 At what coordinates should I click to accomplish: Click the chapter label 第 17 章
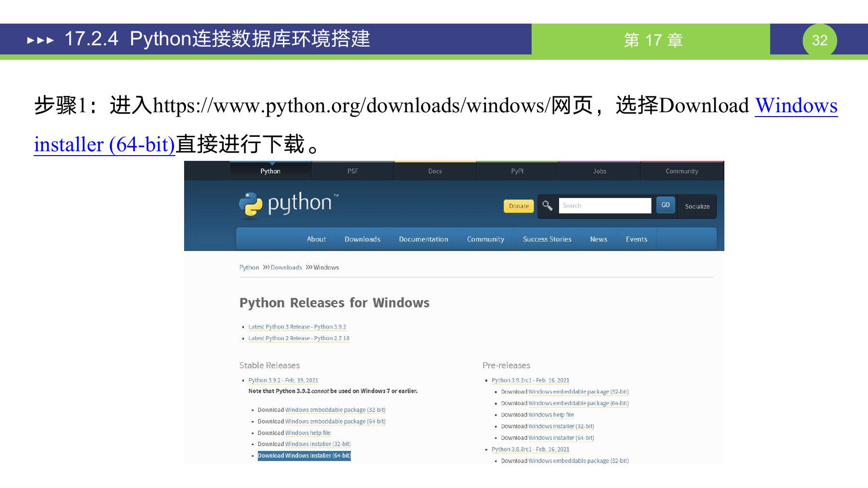click(653, 40)
